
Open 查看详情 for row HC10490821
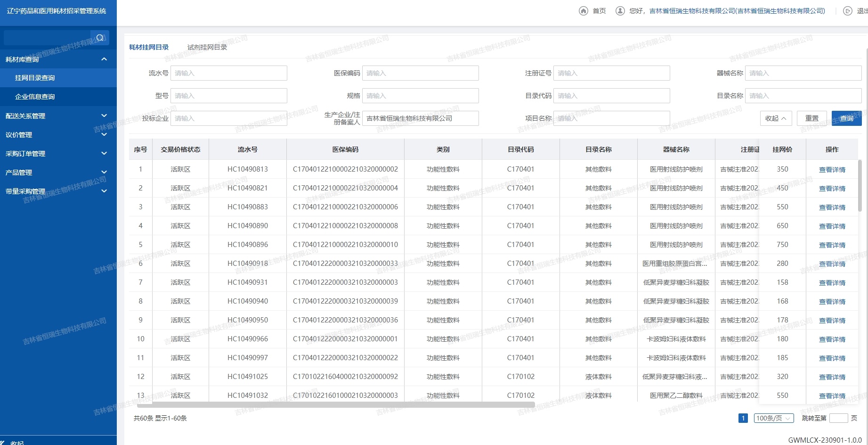tap(832, 189)
